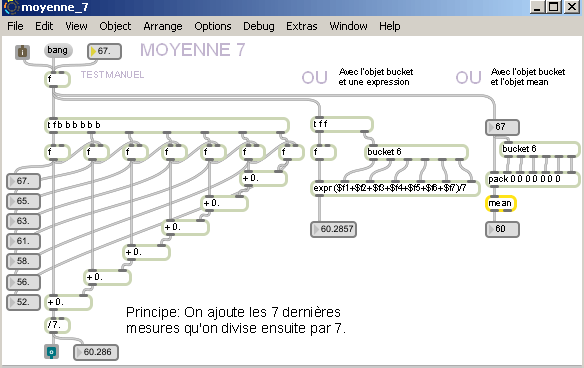Click the 'Avec l'objet bucket et l'objet mean' comment
This screenshot has height=368, width=584.
(x=528, y=77)
